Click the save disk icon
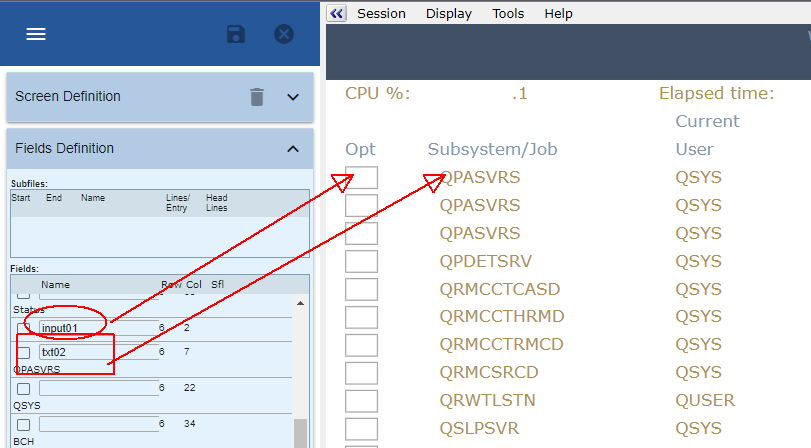 [x=236, y=34]
